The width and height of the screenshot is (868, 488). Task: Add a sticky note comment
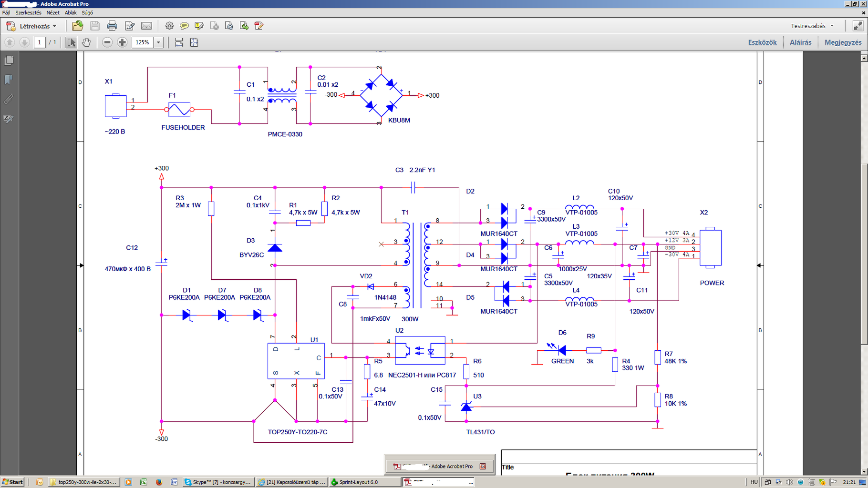tap(184, 26)
